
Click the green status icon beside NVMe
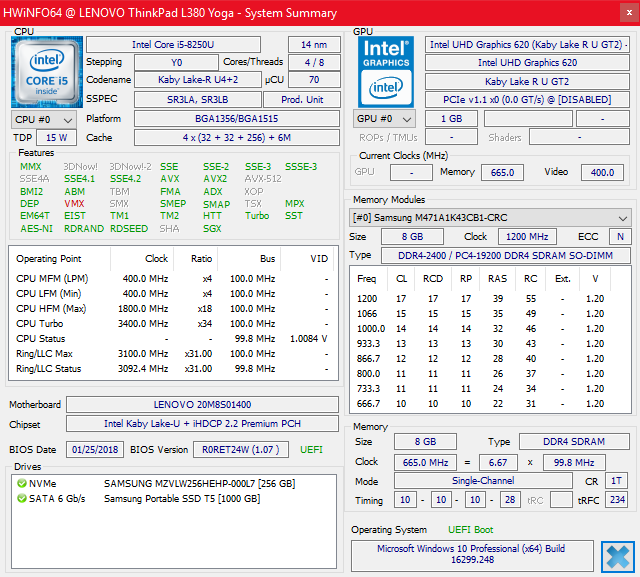coord(21,484)
